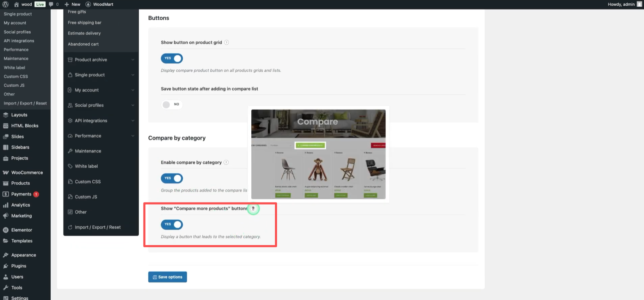Click the admin avatar icon
Viewport: 644px width, 300px height.
point(639,4)
